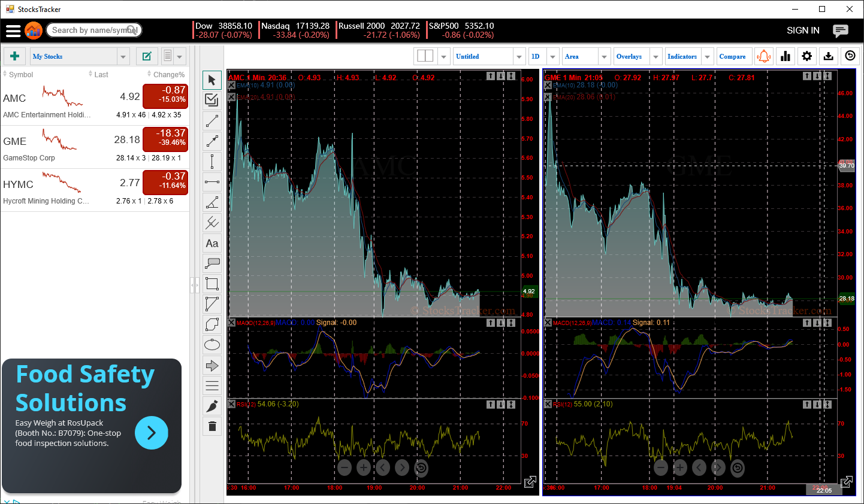The width and height of the screenshot is (864, 504).
Task: Expand the Indicators dropdown
Action: coord(708,56)
